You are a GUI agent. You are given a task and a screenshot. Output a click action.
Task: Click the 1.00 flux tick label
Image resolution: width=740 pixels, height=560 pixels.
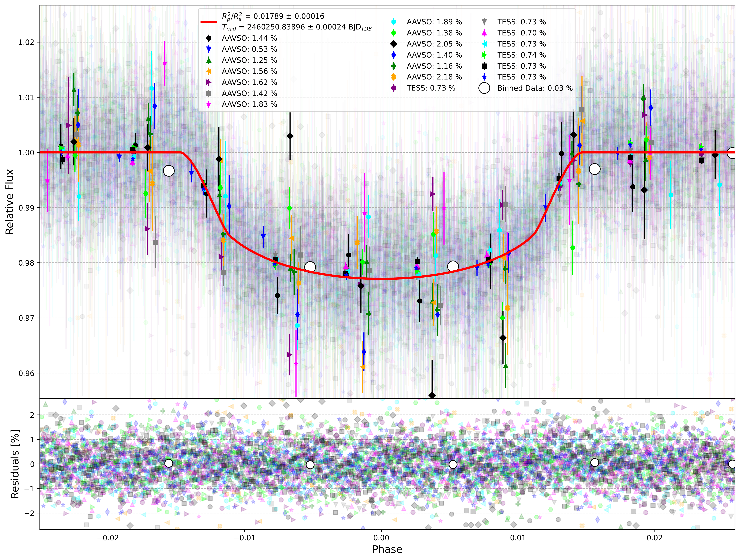(27, 152)
